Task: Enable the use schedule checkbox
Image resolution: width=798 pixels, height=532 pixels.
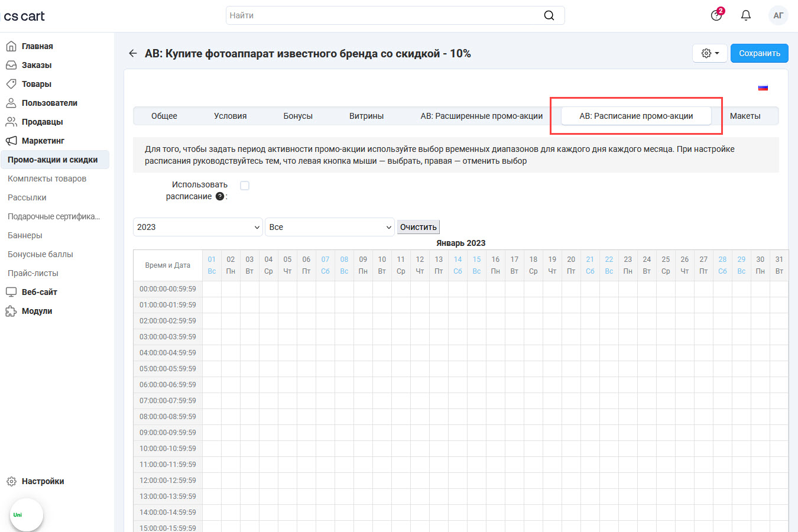Action: point(245,186)
